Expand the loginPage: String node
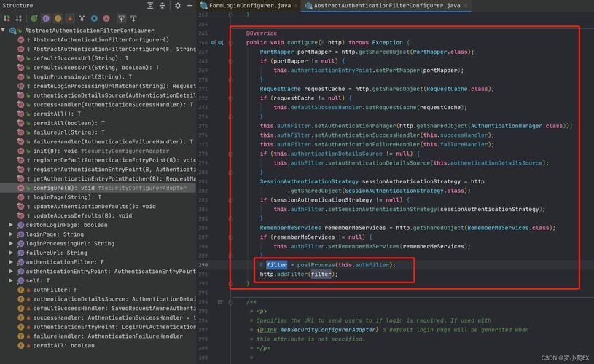The height and width of the screenshot is (364, 594). pyautogui.click(x=11, y=234)
